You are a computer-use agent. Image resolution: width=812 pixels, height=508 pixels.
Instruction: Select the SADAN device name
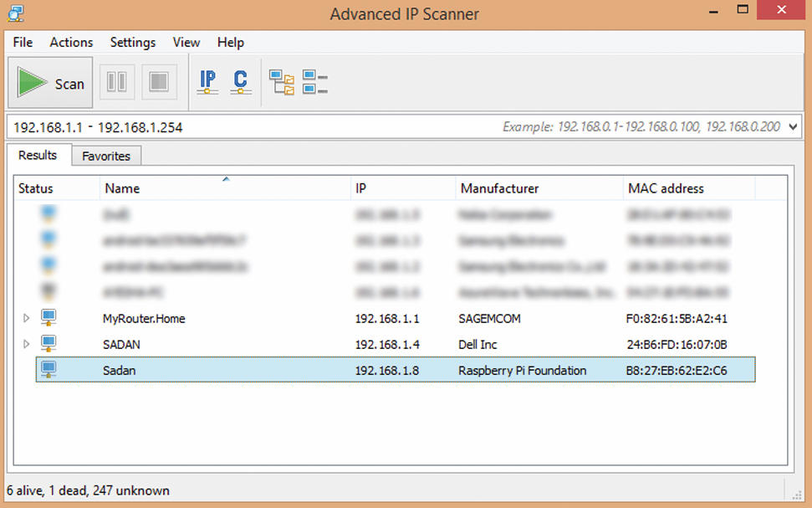pos(121,345)
